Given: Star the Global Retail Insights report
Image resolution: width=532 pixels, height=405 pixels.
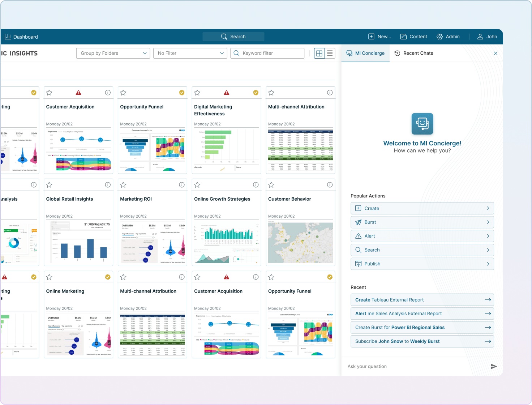Looking at the screenshot, I should (50, 185).
